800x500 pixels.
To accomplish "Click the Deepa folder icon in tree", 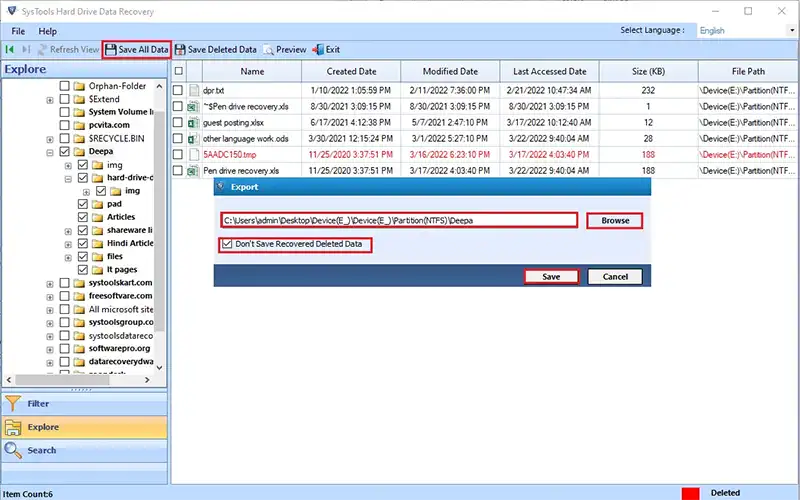I will point(79,152).
